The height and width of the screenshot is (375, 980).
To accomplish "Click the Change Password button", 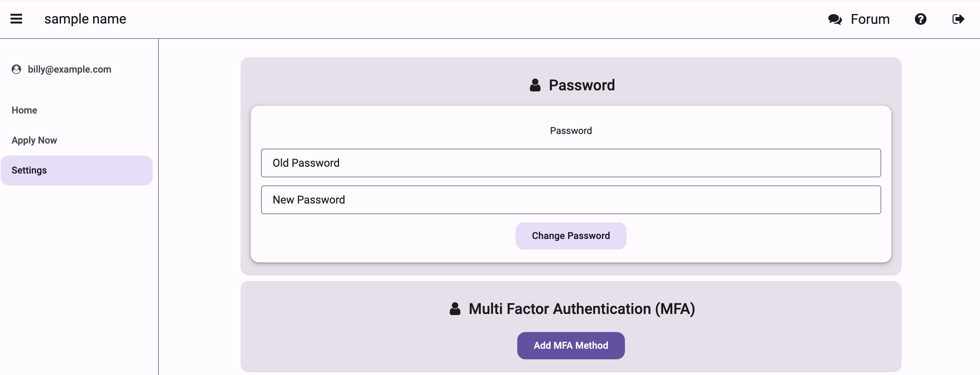I will (571, 236).
